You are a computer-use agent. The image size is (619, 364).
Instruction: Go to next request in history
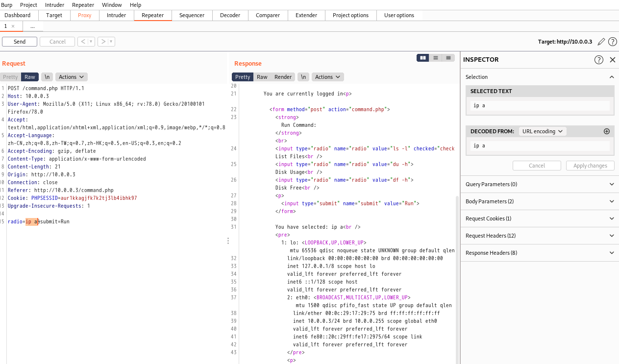tap(103, 42)
